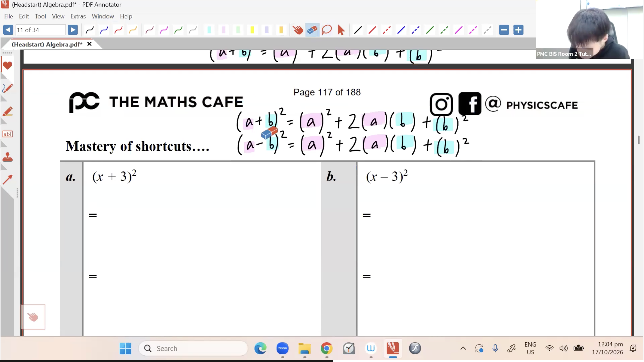The image size is (644, 362).
Task: Choose the solid red line tool
Action: pyautogui.click(x=372, y=30)
